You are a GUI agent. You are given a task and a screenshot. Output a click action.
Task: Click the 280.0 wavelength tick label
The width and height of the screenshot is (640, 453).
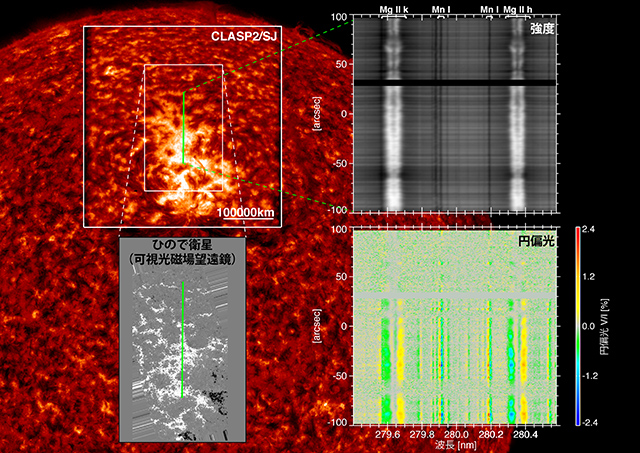pos(457,435)
